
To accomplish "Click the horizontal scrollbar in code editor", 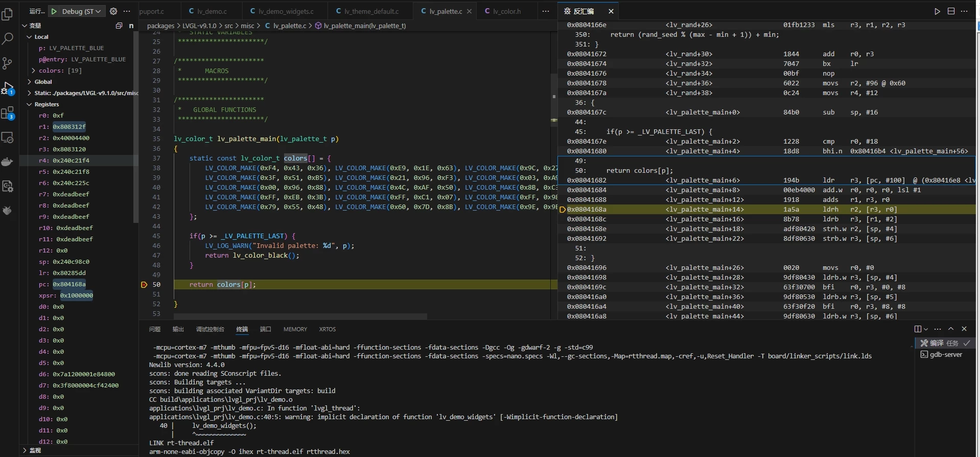I will pyautogui.click(x=300, y=317).
